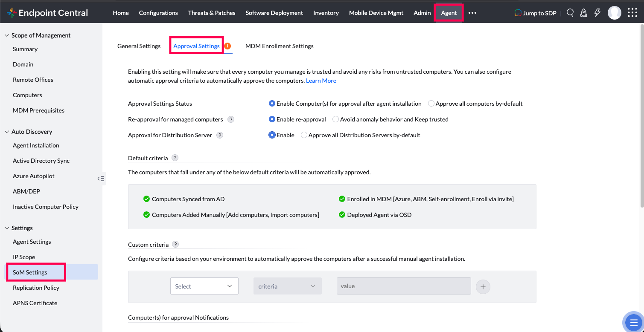Viewport: 644px width, 332px height.
Task: Collapse the left sidebar using the chevron
Action: pyautogui.click(x=101, y=179)
